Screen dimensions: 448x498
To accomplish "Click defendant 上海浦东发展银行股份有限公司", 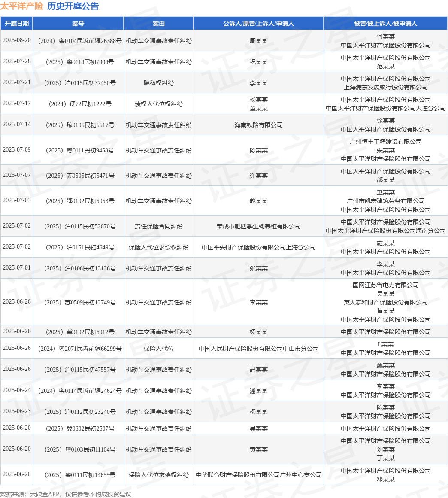I will click(x=385, y=87).
